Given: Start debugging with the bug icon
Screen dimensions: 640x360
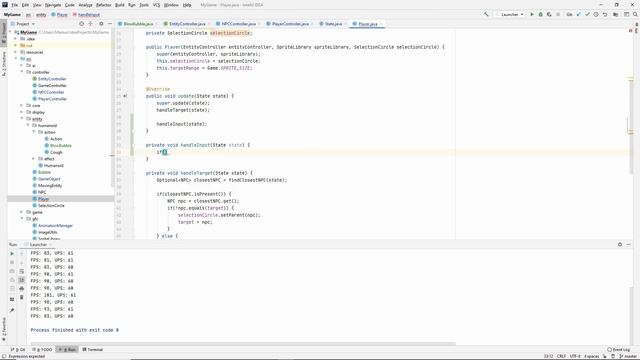Looking at the screenshot, I should (540, 14).
